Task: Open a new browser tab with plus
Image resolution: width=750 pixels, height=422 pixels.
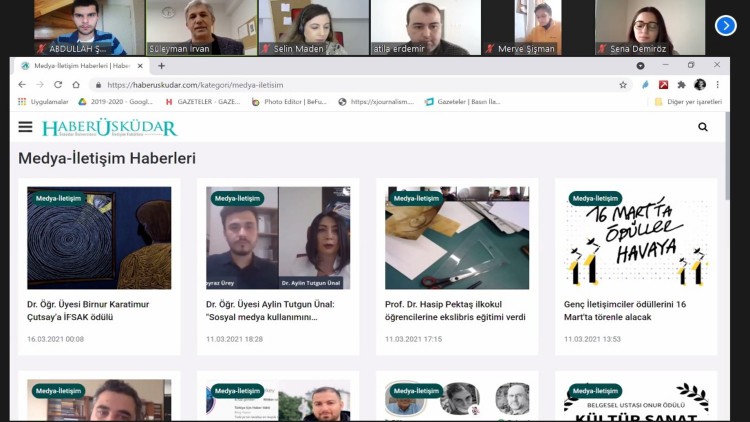Action: click(x=162, y=66)
